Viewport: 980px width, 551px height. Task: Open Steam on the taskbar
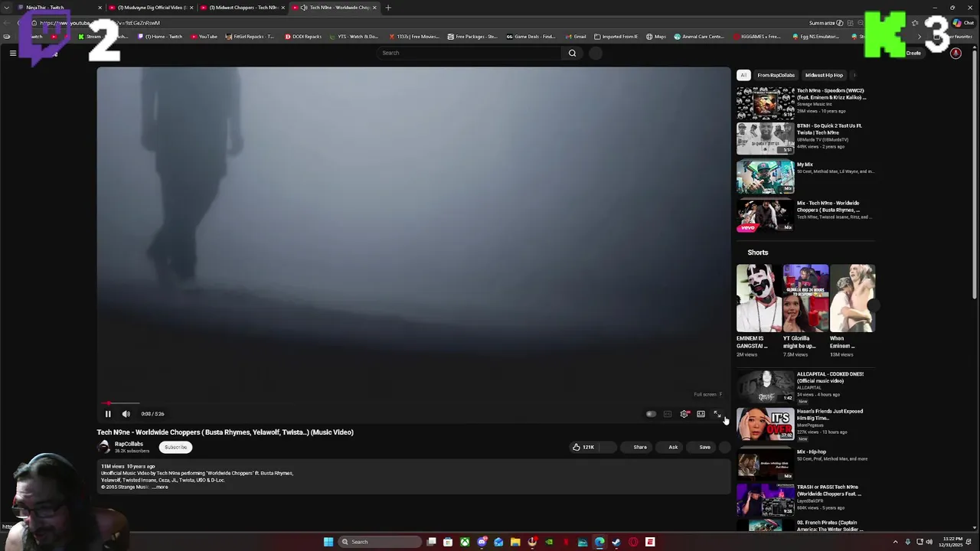tap(616, 542)
